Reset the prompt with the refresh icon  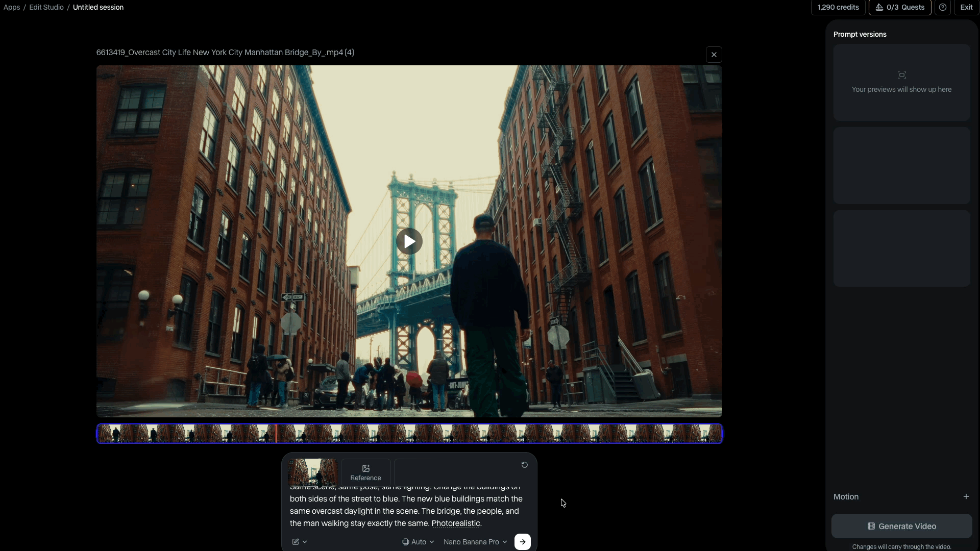pos(524,465)
